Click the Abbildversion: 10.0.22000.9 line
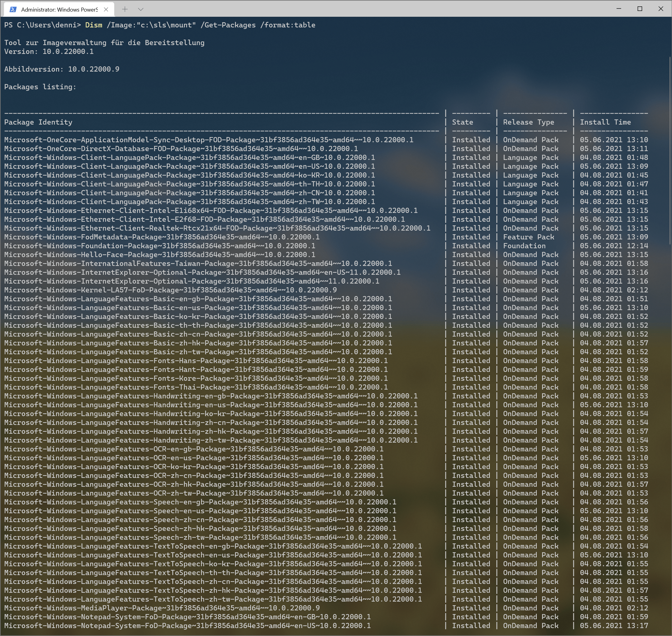 coord(62,69)
